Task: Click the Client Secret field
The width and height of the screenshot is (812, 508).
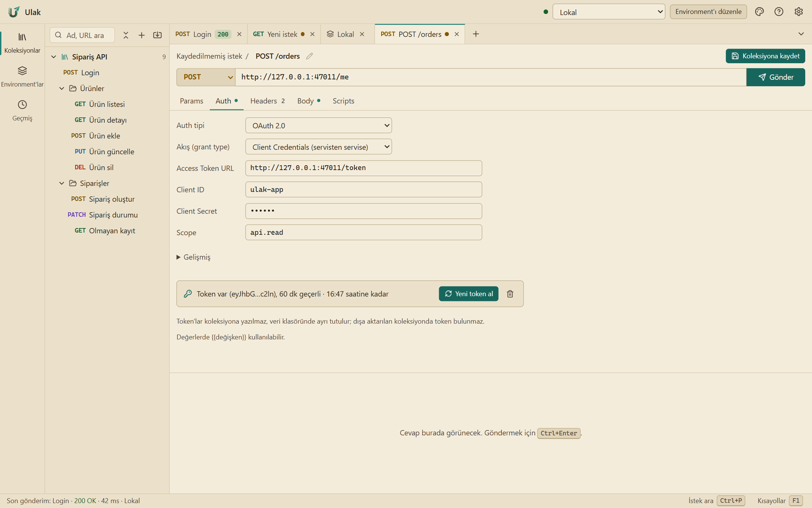Action: [364, 211]
